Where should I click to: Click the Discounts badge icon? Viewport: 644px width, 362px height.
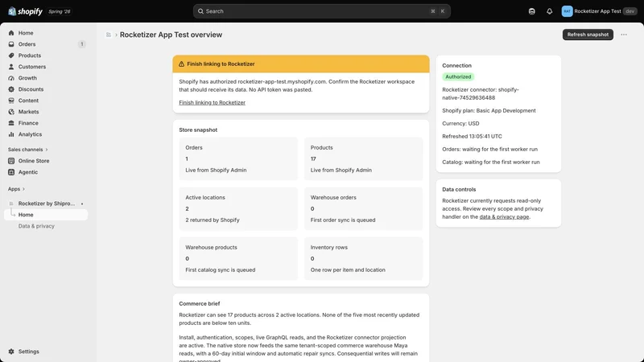[x=11, y=89]
